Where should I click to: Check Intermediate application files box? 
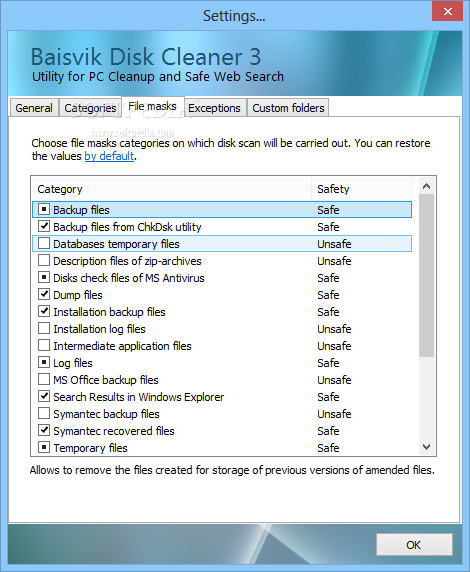44,345
